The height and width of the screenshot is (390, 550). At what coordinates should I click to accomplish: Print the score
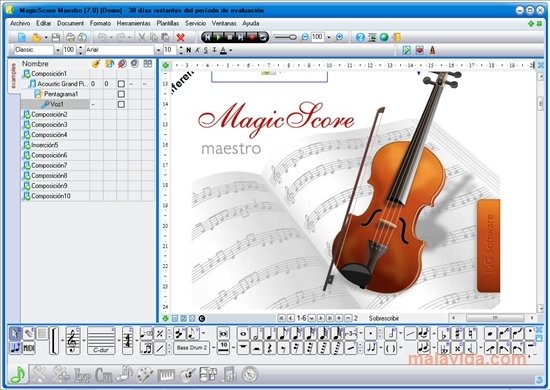tap(71, 37)
